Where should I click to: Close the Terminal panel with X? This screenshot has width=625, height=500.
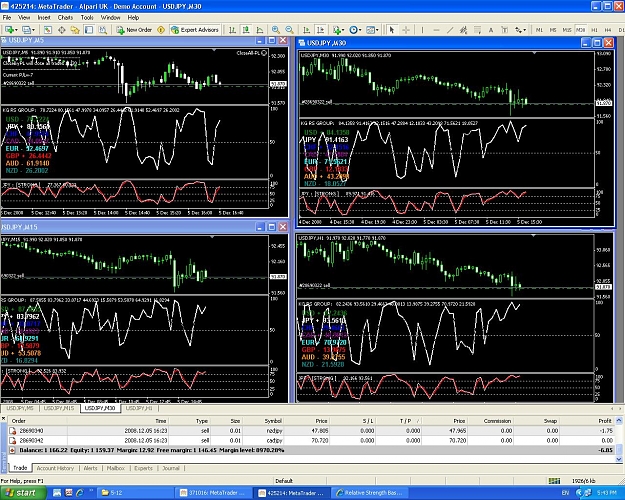point(3,419)
